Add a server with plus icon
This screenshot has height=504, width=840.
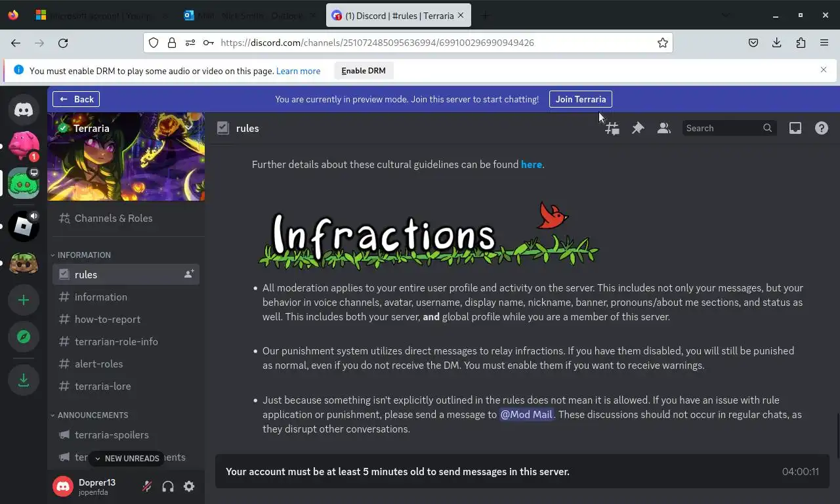click(24, 300)
